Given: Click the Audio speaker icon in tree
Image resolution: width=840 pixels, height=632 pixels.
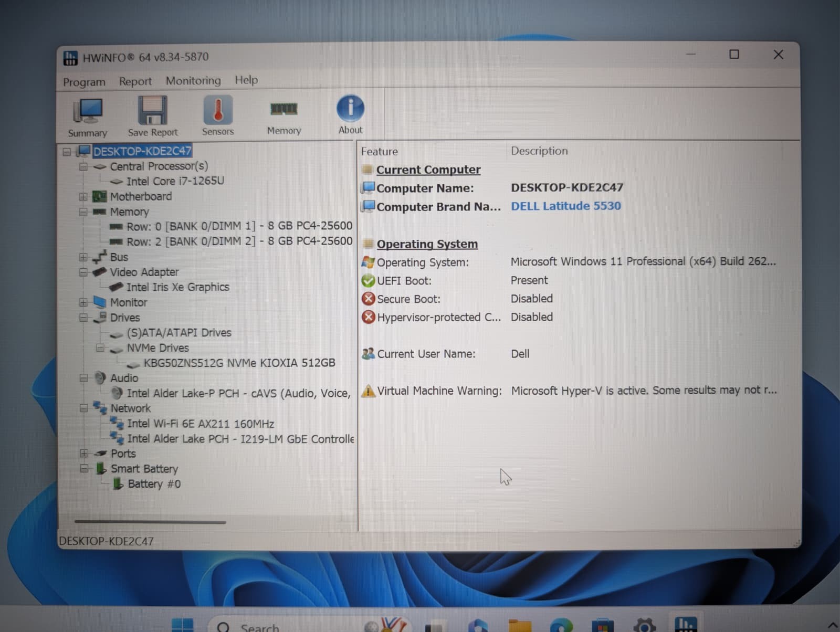Looking at the screenshot, I should tap(100, 377).
